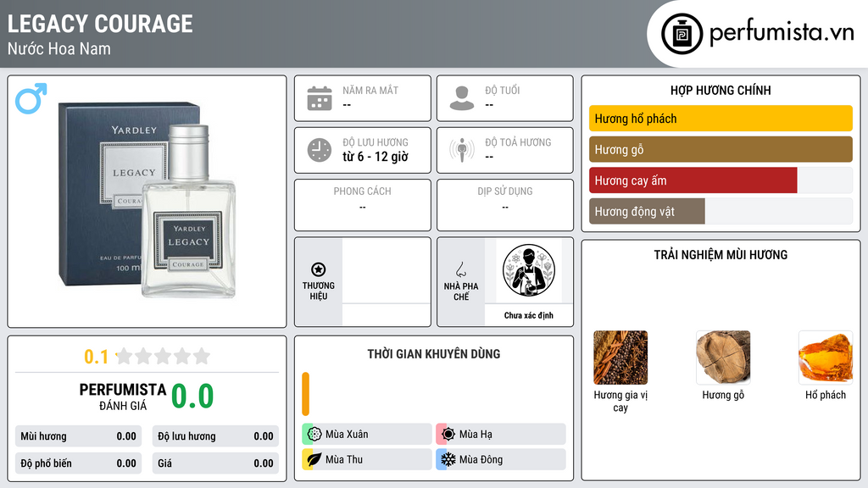The image size is (868, 488).
Task: Click the sillage person icon beside Độ toả hương
Action: coord(462,150)
